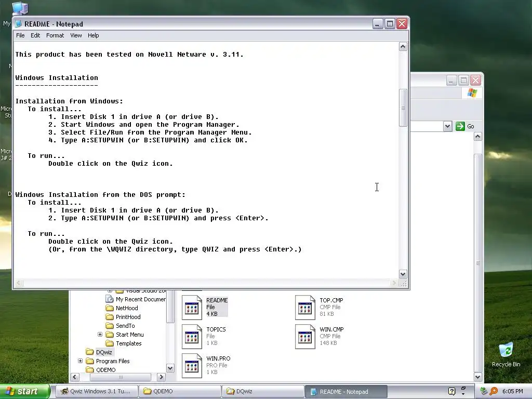Click the My Recent Documents clock icon
Viewport: 532px width, 399px height.
pos(109,299)
